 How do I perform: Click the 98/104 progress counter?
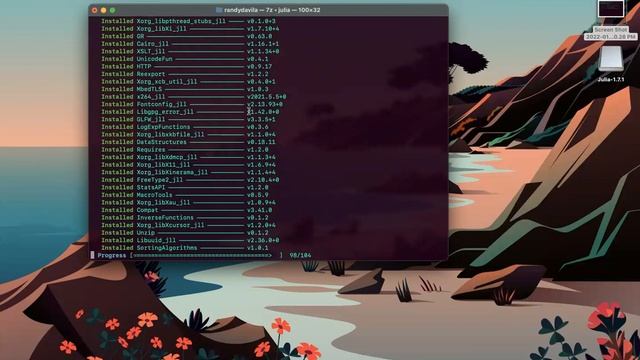pos(300,255)
